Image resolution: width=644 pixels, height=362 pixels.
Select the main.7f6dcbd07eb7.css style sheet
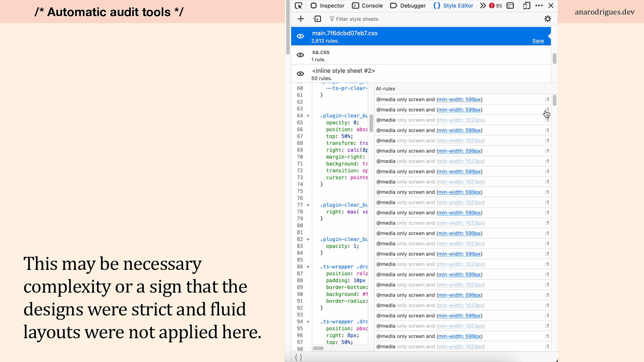(421, 36)
